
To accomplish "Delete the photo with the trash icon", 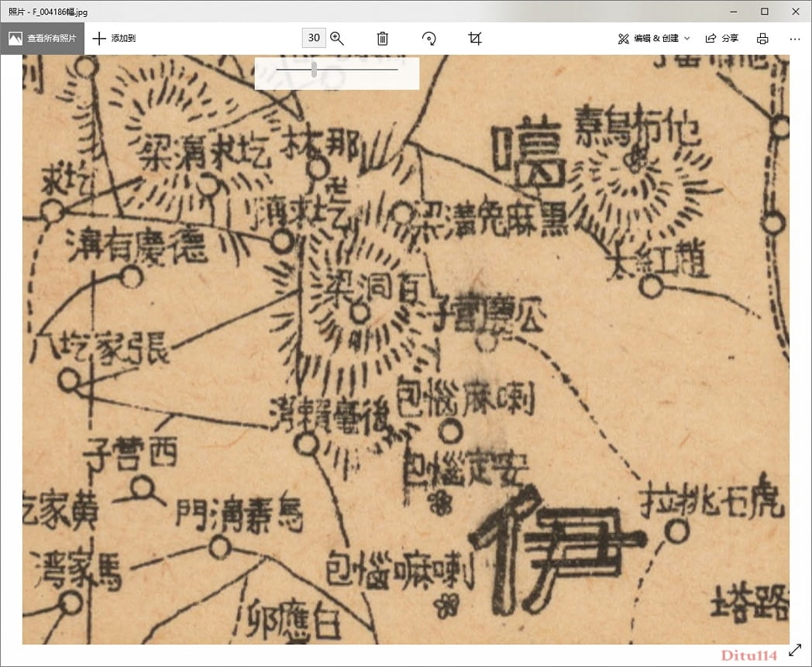I will coord(382,38).
